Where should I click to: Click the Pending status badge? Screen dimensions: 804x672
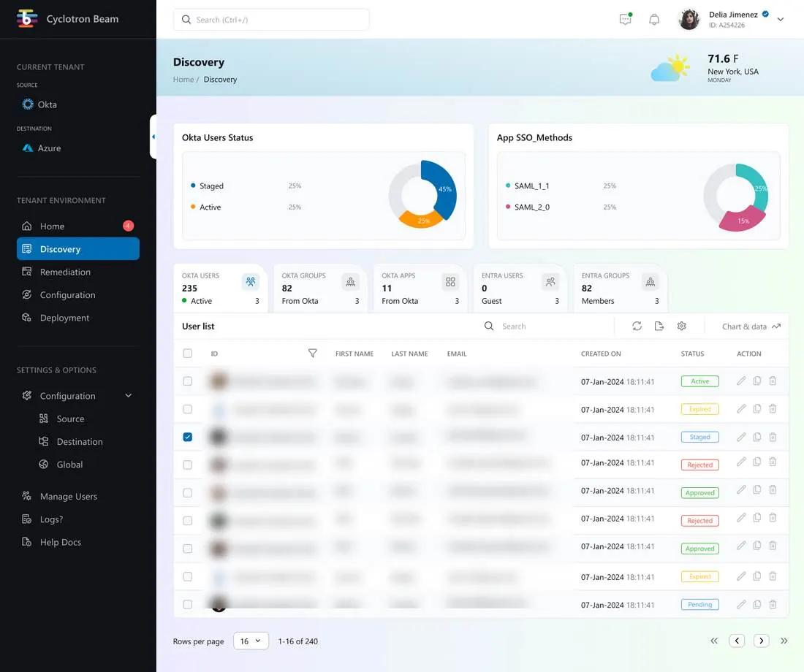(x=700, y=605)
